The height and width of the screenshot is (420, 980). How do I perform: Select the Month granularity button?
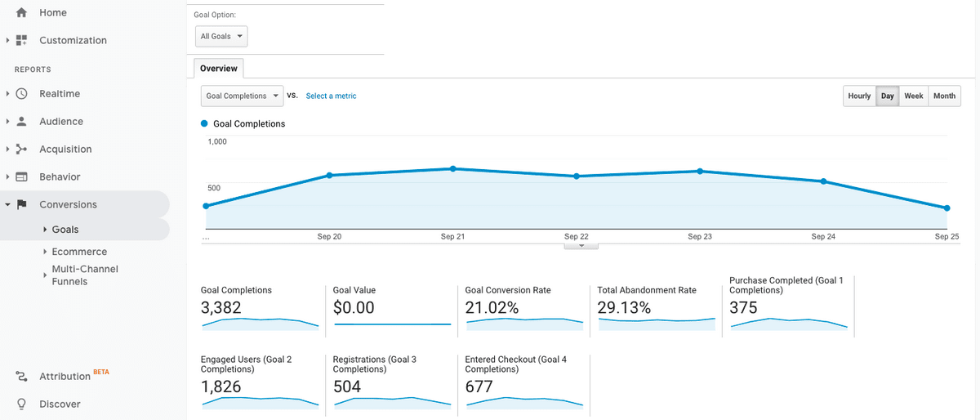point(944,96)
